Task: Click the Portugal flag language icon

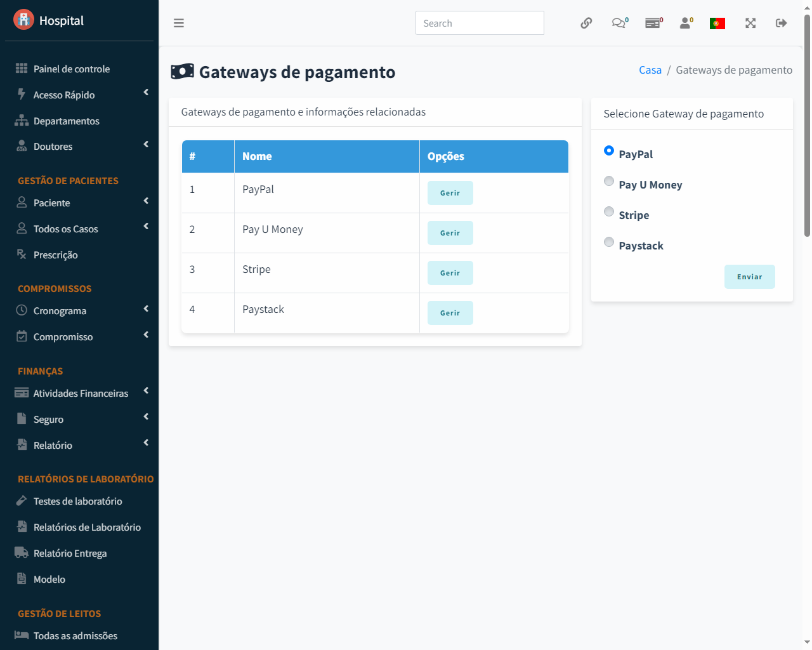Action: tap(717, 23)
